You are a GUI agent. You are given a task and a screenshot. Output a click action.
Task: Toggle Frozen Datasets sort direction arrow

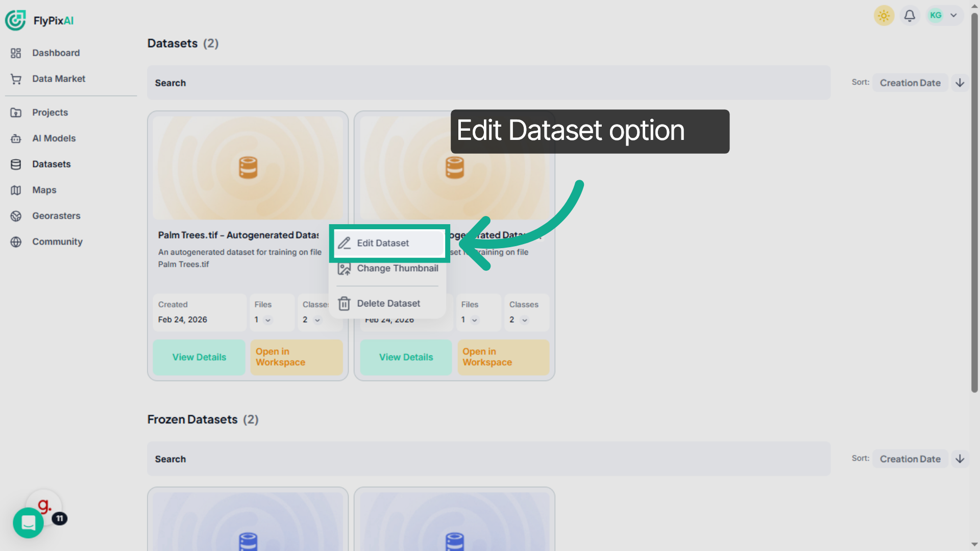(960, 459)
